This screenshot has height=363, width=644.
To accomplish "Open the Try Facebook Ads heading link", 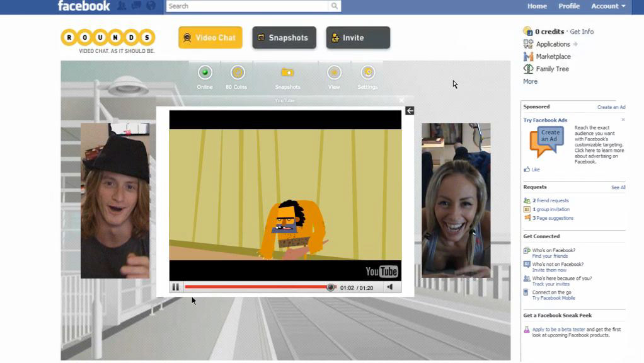I will (x=545, y=120).
